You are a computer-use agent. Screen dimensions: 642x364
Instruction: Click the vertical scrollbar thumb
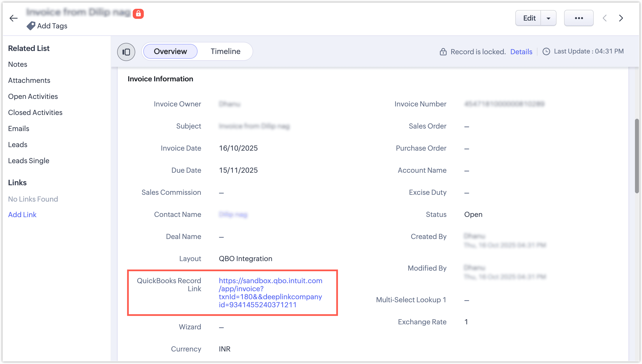[636, 156]
